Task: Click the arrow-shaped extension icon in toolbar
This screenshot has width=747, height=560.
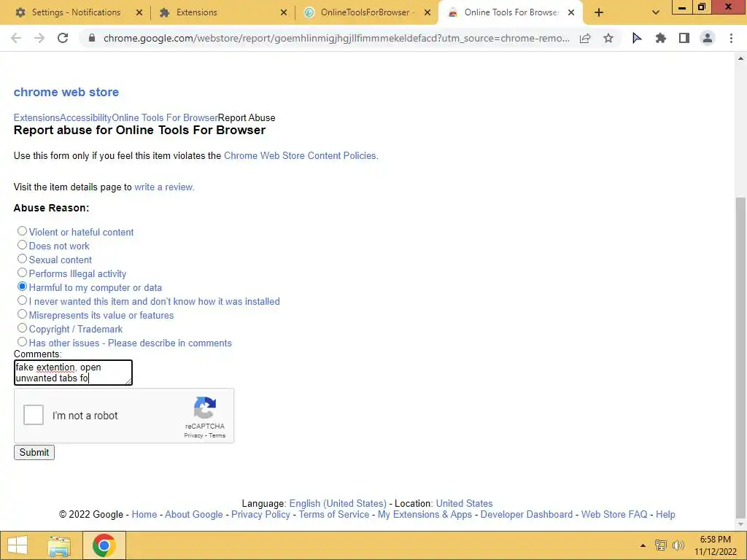Action: tap(636, 38)
